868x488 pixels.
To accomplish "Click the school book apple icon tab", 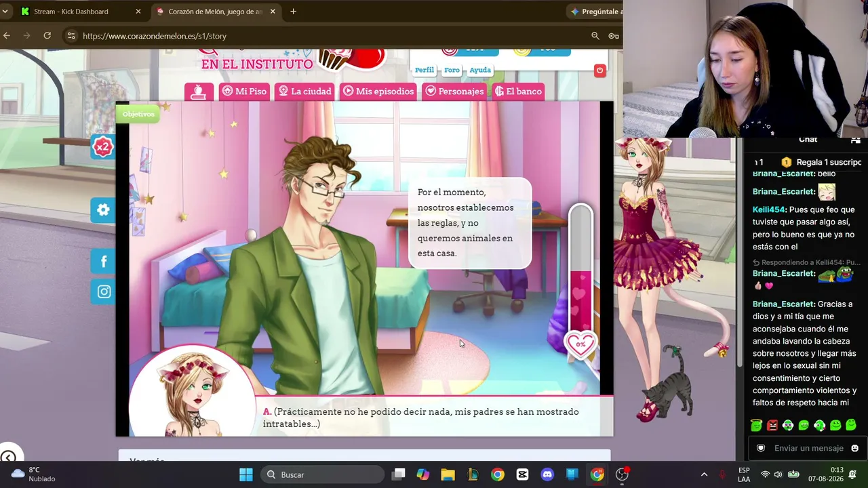I will pos(199,91).
